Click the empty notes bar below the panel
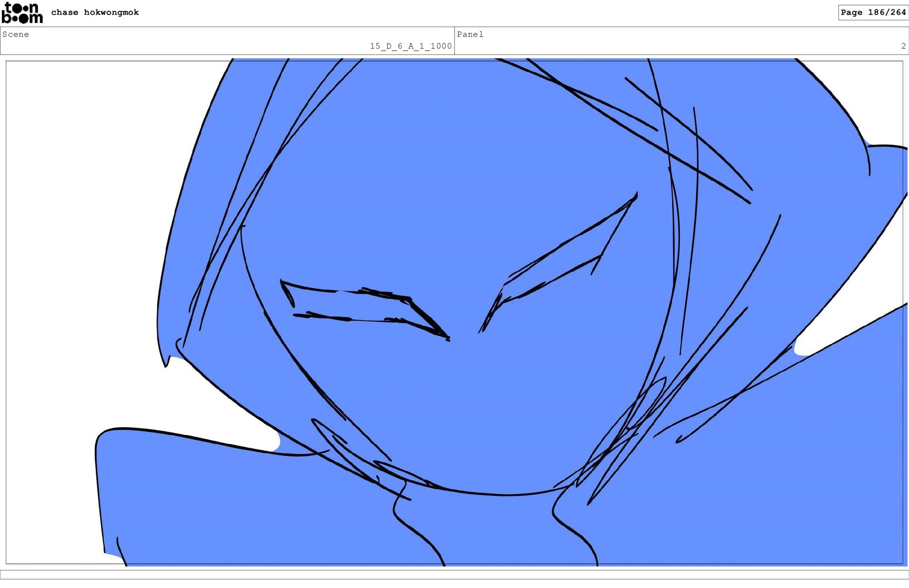The width and height of the screenshot is (909, 588). tap(454, 574)
